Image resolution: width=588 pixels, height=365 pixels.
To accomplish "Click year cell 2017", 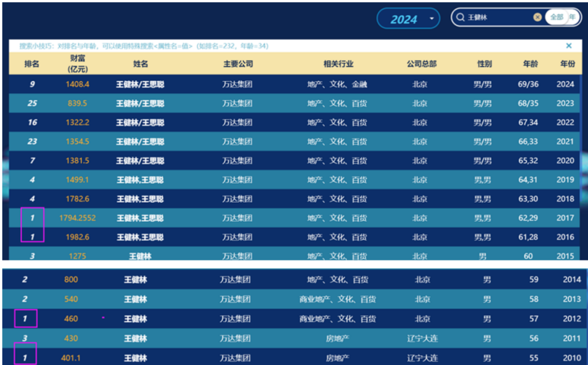I will 565,218.
